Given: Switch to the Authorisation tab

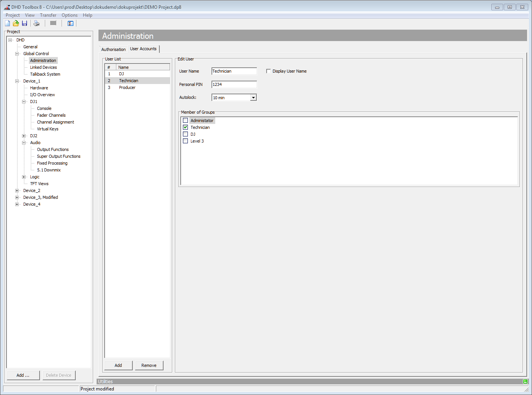Looking at the screenshot, I should pyautogui.click(x=113, y=49).
